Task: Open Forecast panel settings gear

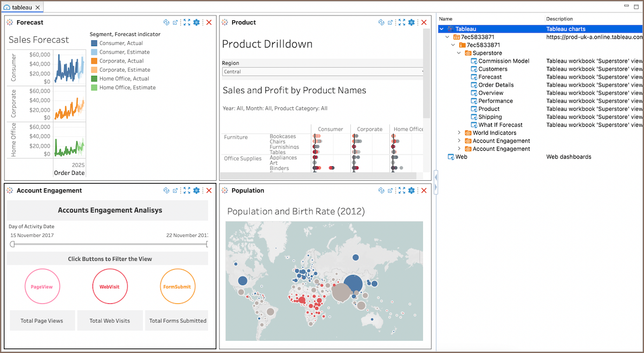Action: 196,22
